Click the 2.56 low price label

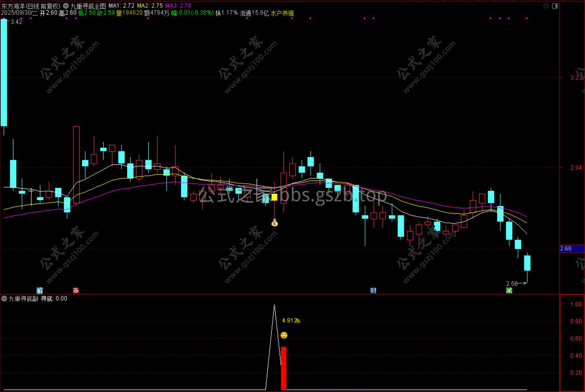click(x=512, y=284)
